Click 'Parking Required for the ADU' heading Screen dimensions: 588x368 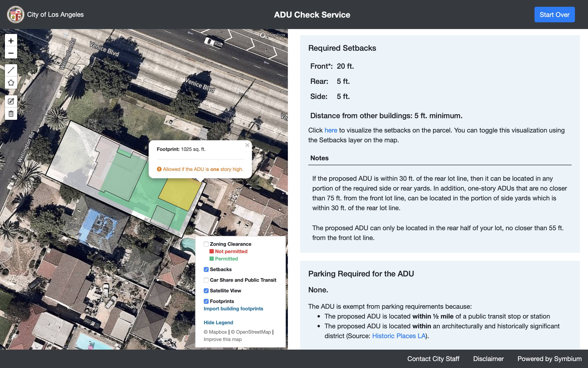tap(361, 274)
